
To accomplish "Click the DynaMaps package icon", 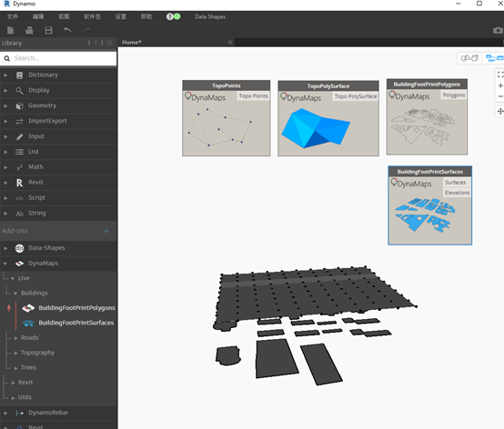I will click(19, 264).
